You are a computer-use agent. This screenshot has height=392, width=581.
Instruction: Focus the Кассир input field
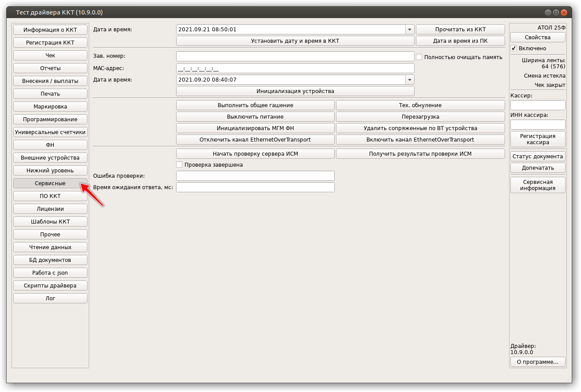(538, 105)
